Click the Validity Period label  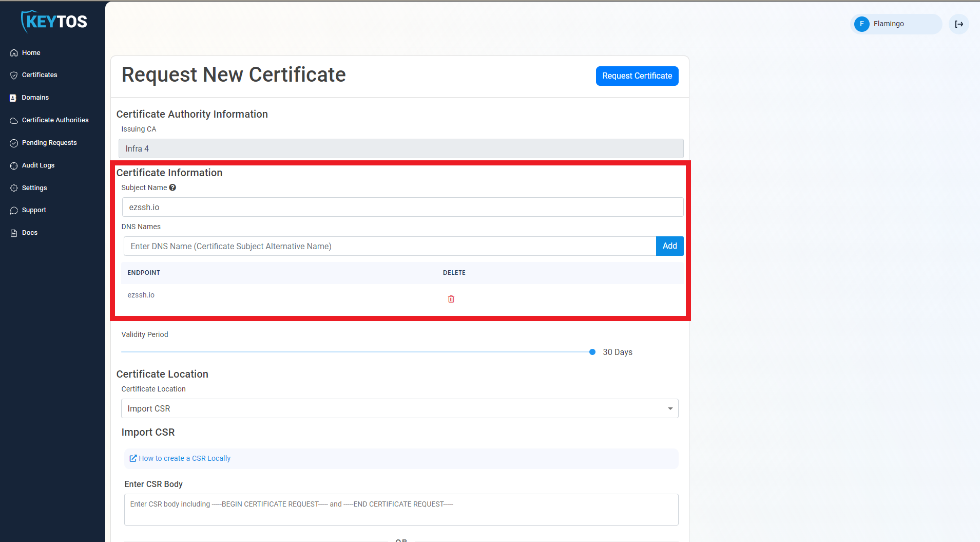pyautogui.click(x=145, y=334)
